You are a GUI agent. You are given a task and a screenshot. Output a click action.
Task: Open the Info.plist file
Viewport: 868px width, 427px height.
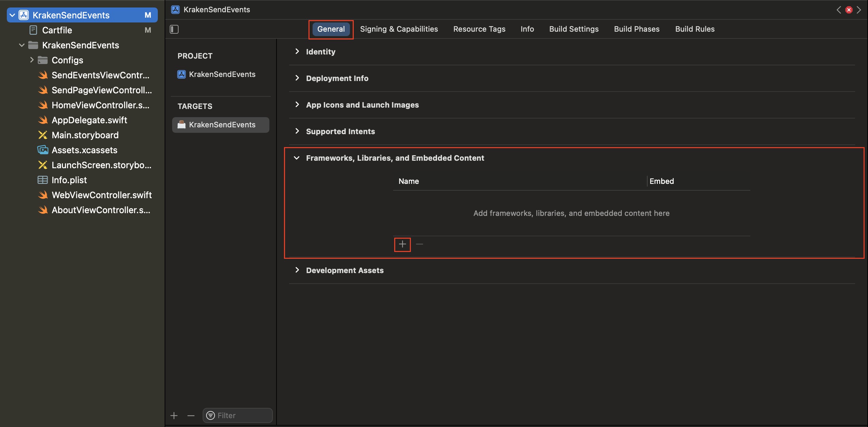(69, 180)
